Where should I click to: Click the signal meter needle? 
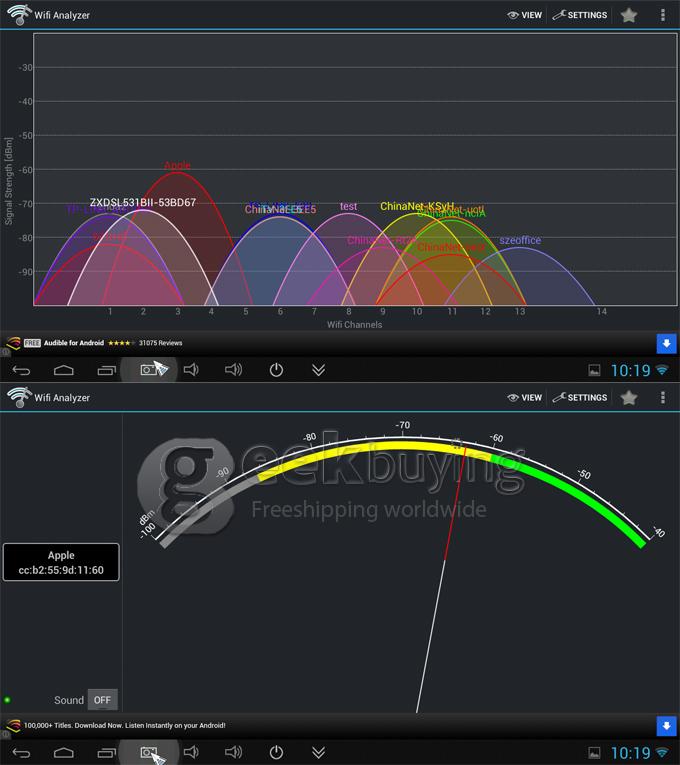pos(440,579)
